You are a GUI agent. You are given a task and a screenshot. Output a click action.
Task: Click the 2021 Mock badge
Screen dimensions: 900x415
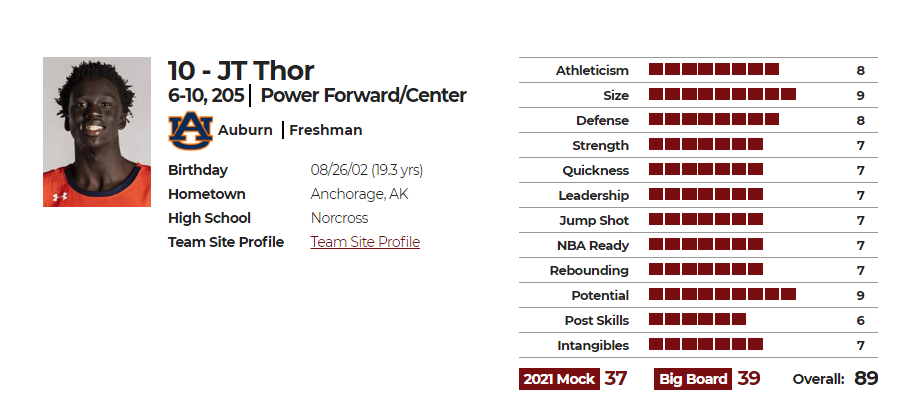(559, 379)
